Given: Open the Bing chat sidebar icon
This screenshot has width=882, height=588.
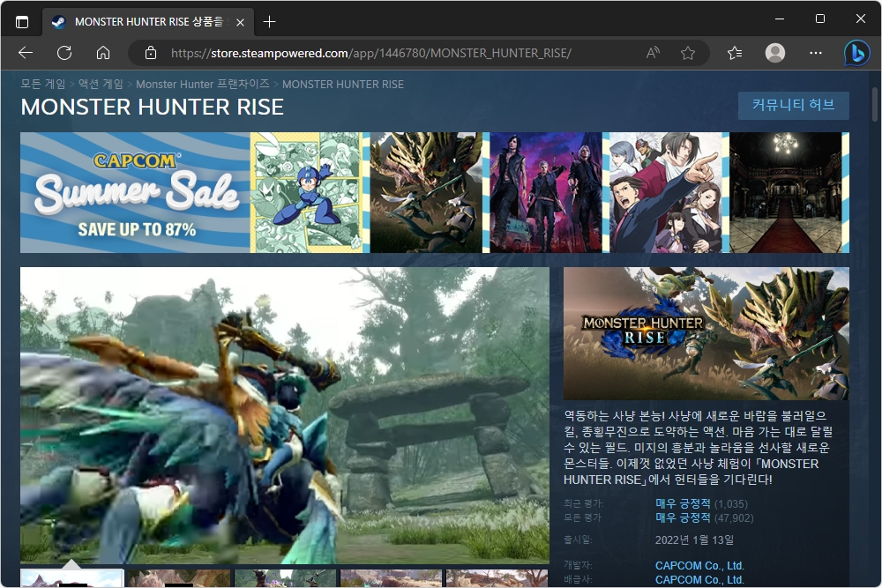Looking at the screenshot, I should click(856, 54).
